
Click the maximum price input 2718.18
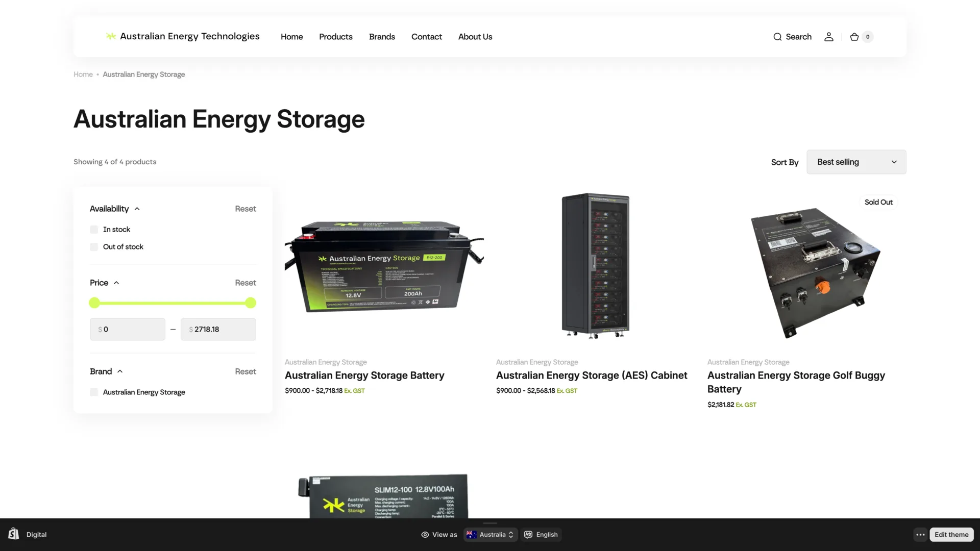click(218, 330)
